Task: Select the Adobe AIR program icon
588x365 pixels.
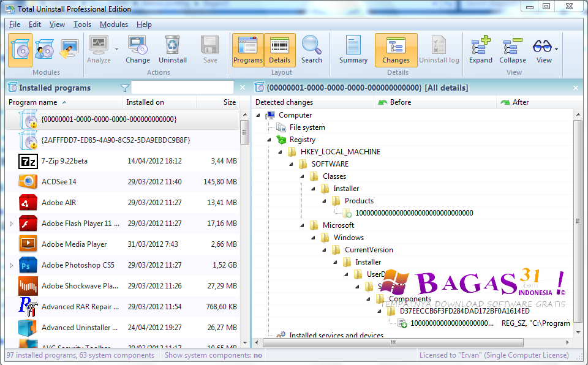Action: (x=28, y=203)
